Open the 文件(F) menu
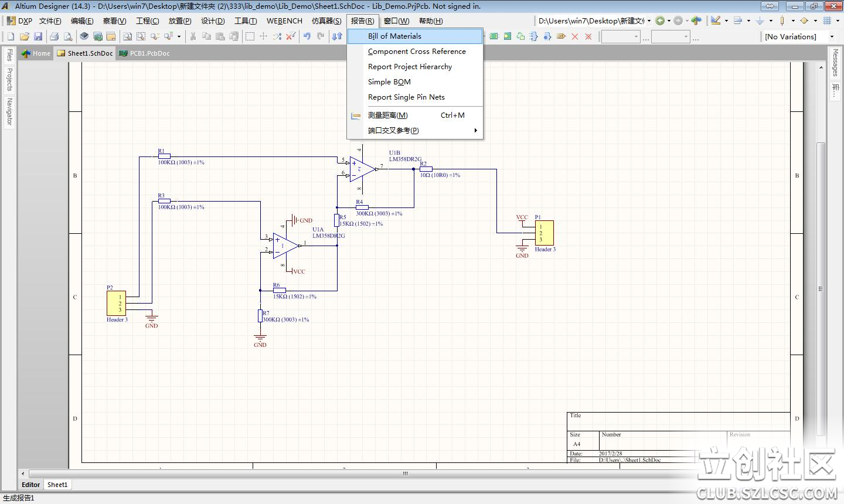 tap(50, 21)
